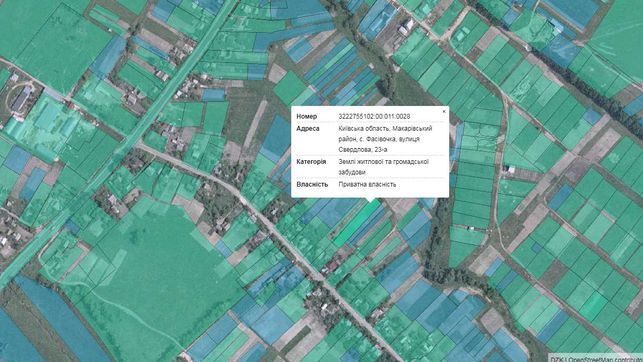Close the parcel info popup
The image size is (643, 362).
[444, 111]
